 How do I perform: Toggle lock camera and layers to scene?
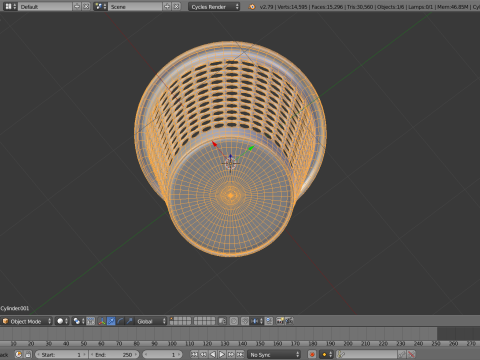click(x=222, y=321)
